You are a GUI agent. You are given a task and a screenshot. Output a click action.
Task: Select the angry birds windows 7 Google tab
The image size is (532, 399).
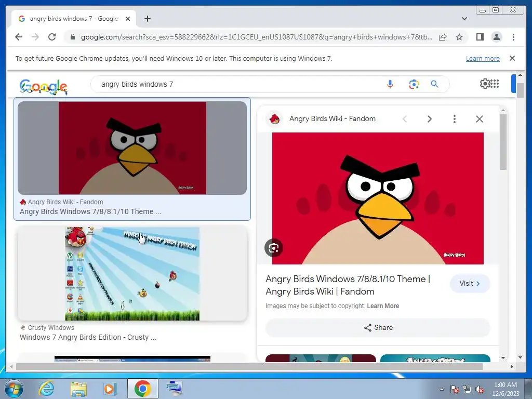click(74, 19)
